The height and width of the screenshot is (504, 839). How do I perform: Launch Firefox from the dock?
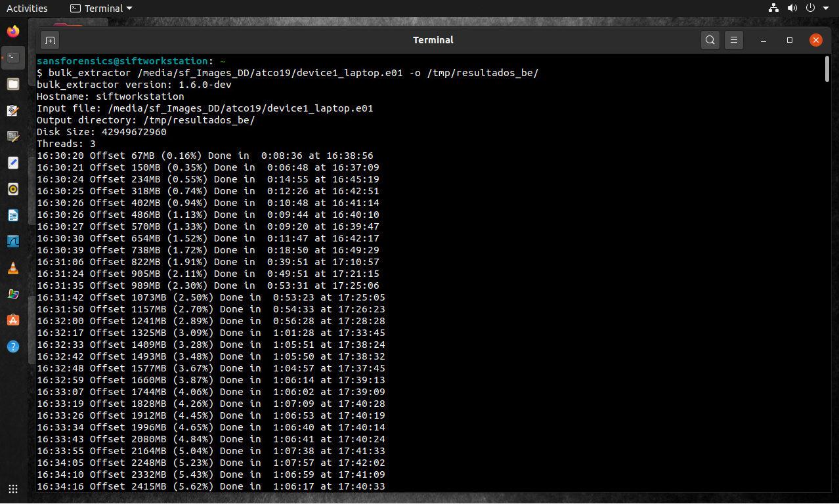13,31
